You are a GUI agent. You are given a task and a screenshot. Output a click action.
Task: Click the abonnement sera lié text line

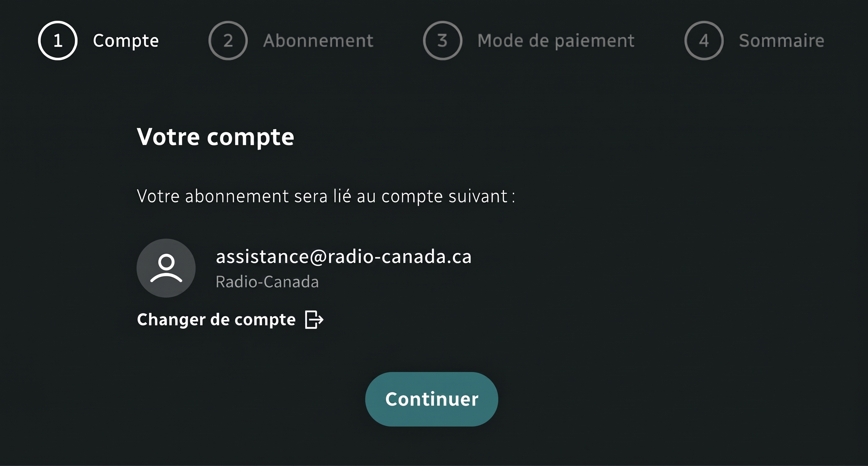pyautogui.click(x=326, y=196)
